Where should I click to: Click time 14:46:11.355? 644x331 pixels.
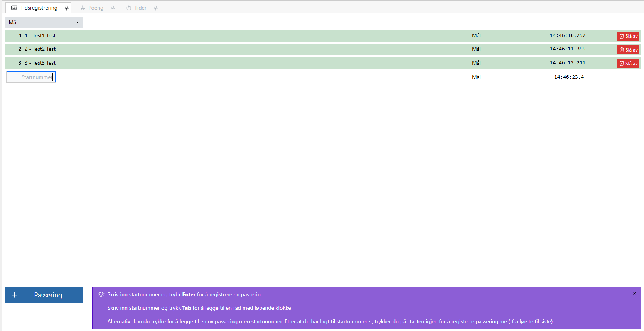pyautogui.click(x=567, y=49)
